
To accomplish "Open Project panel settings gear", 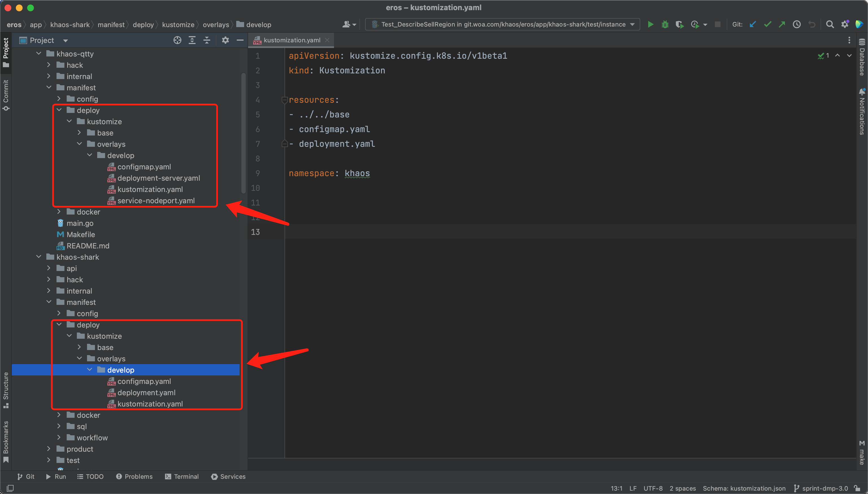I will pyautogui.click(x=225, y=40).
